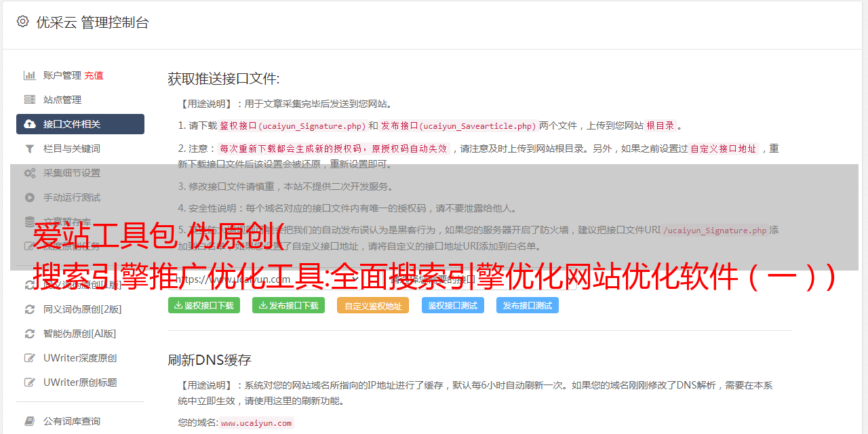Click the green 鉴权接口下载 button

pos(204,305)
